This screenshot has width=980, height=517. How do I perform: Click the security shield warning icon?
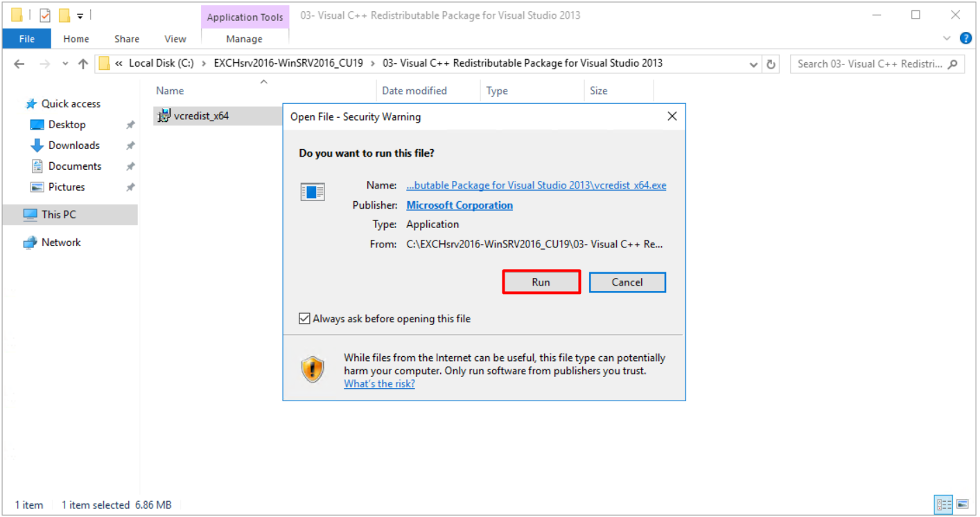coord(313,370)
